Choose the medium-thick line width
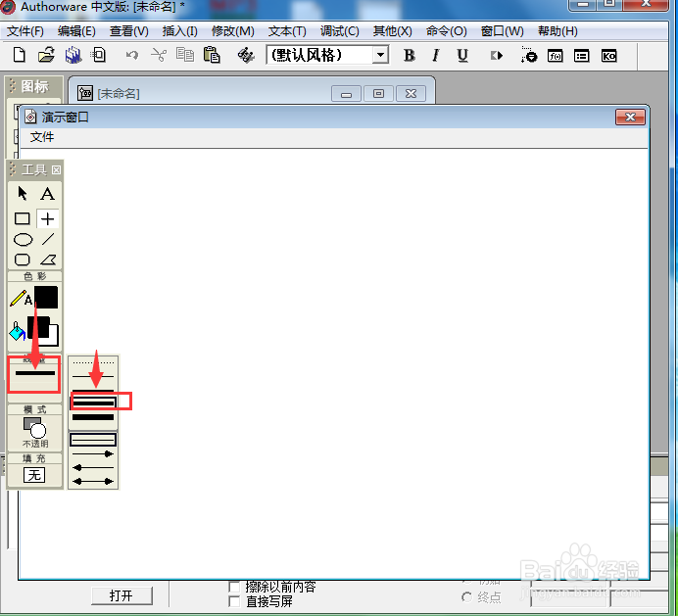Image resolution: width=678 pixels, height=616 pixels. click(93, 403)
